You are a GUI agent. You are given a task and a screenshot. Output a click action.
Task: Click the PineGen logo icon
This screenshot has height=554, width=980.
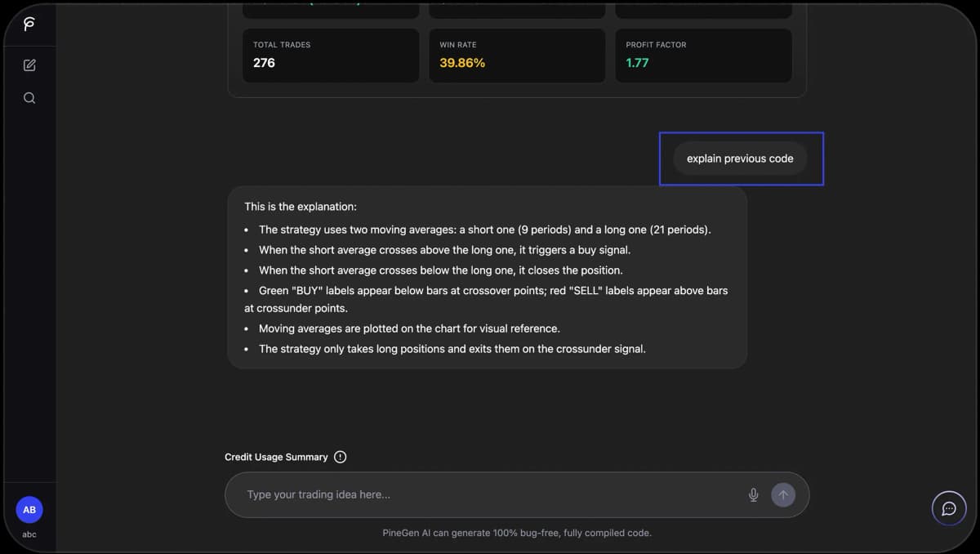coord(29,24)
